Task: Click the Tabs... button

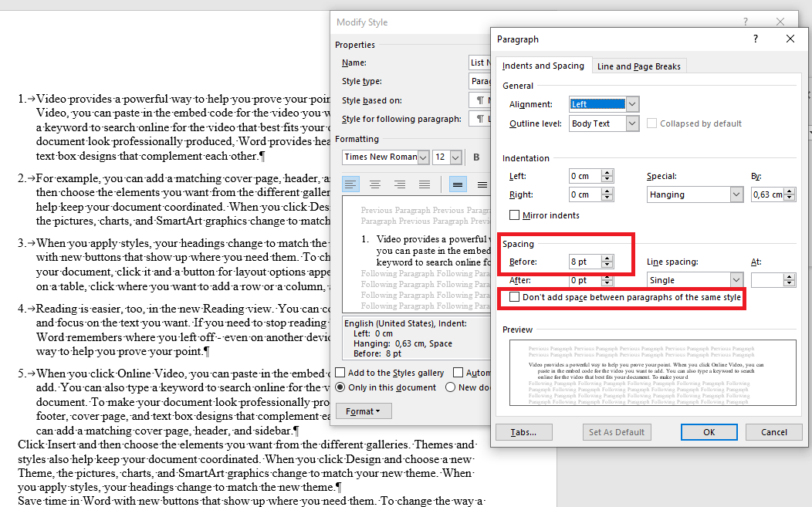Action: 523,432
